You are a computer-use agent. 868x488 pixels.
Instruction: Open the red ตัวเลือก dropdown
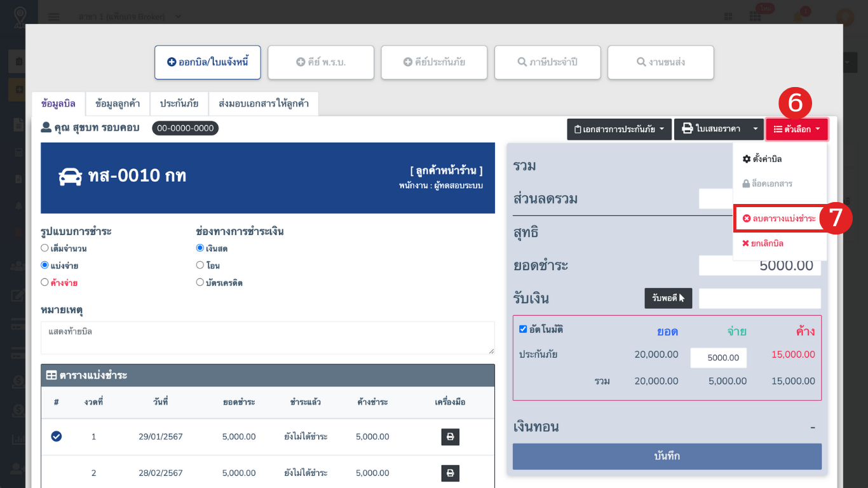pyautogui.click(x=797, y=129)
